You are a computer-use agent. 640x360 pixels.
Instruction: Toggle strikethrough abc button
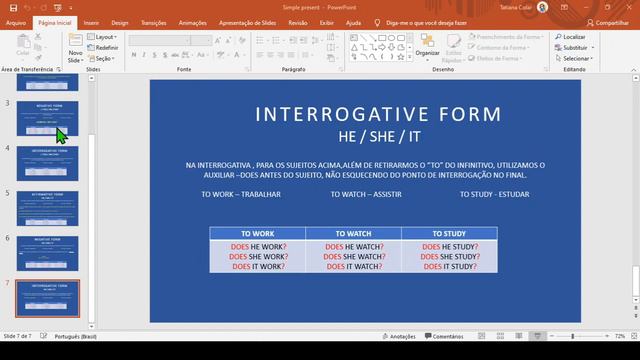pyautogui.click(x=175, y=55)
